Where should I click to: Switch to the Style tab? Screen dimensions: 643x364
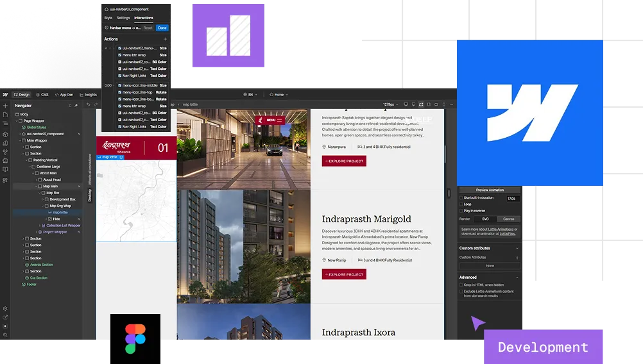click(108, 18)
